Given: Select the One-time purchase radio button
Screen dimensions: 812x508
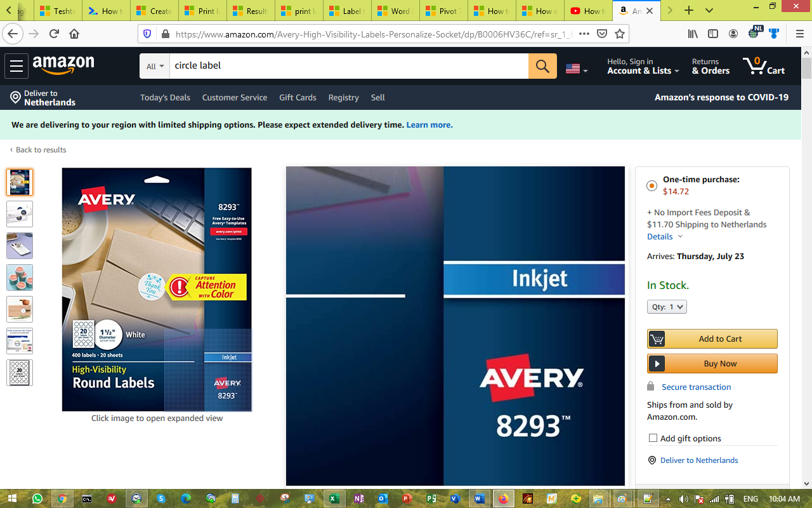Looking at the screenshot, I should (652, 185).
